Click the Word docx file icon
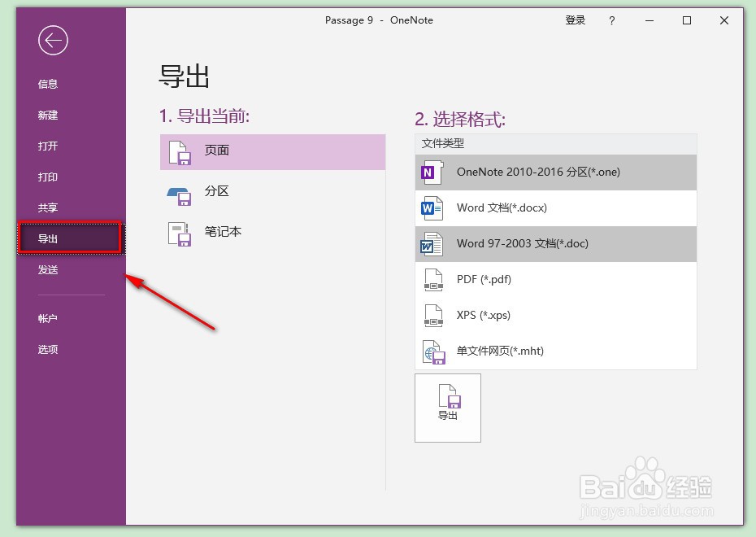The image size is (756, 537). pos(432,208)
